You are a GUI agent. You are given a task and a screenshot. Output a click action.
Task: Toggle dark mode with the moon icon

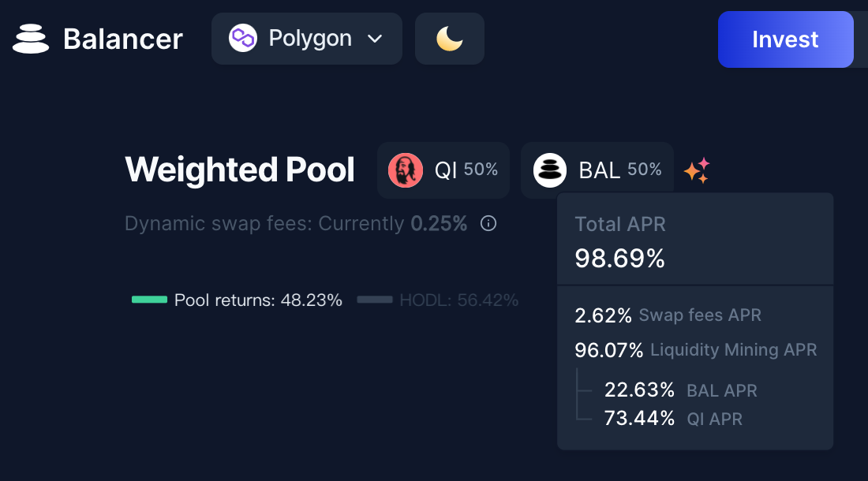tap(450, 39)
